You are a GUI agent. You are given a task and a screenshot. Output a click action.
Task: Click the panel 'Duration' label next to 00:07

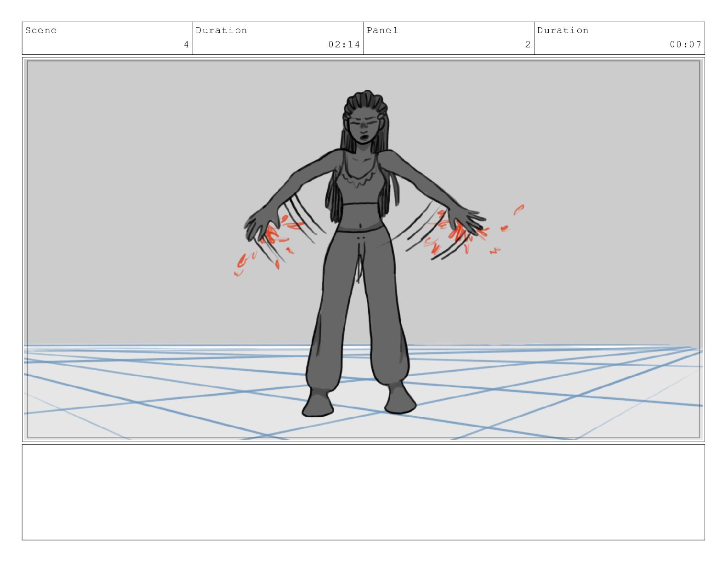click(x=563, y=30)
